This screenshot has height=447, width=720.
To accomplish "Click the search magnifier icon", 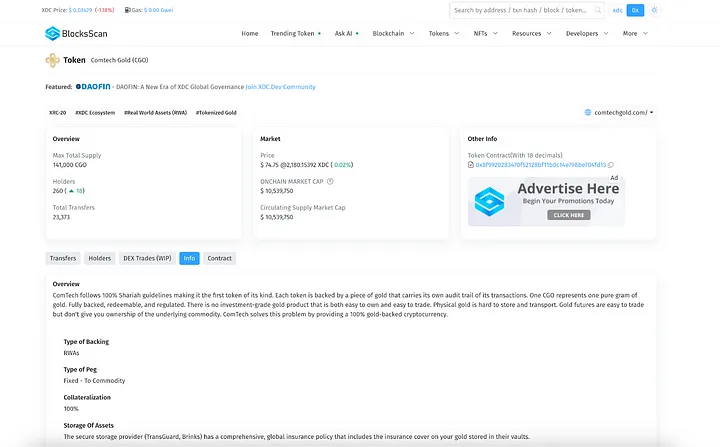I will pyautogui.click(x=598, y=10).
